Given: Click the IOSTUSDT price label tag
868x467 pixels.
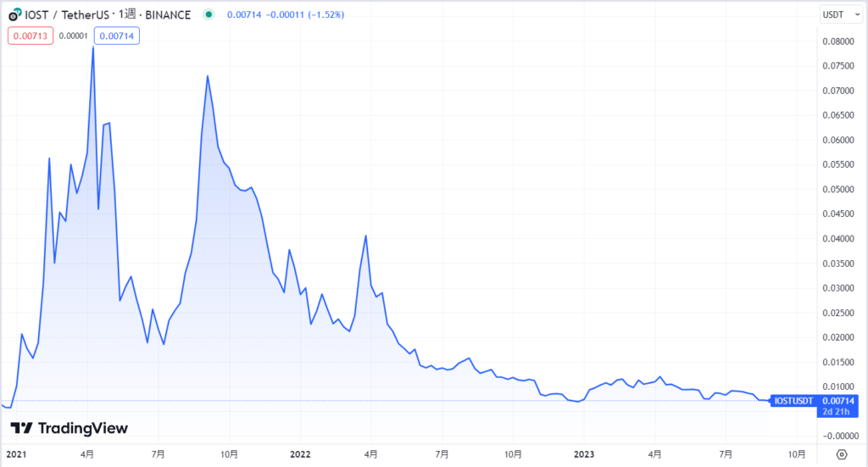Looking at the screenshot, I should [793, 401].
